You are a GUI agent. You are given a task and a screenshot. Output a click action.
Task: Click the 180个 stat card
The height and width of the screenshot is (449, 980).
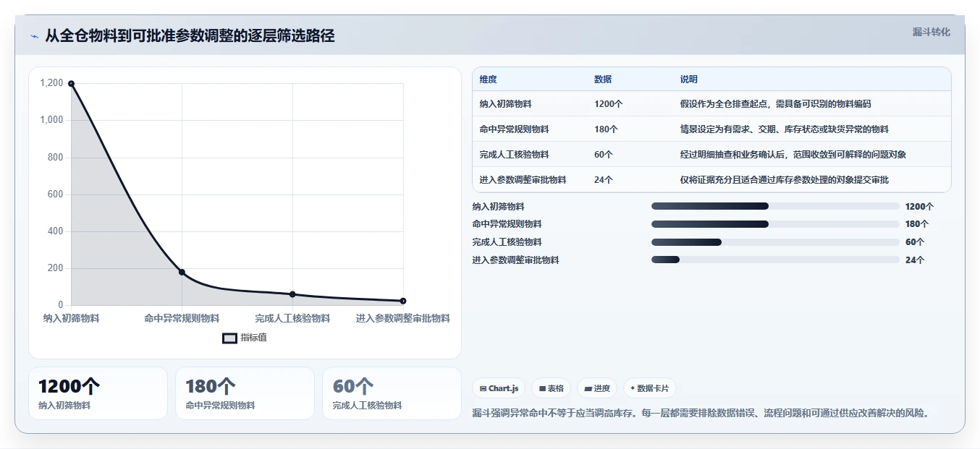tap(245, 393)
